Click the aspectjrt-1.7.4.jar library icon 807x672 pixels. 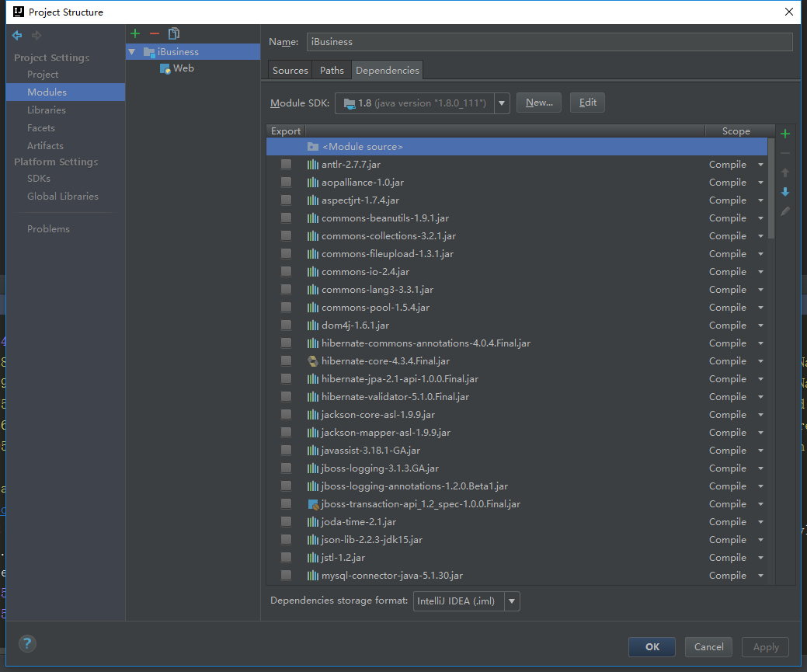(313, 200)
